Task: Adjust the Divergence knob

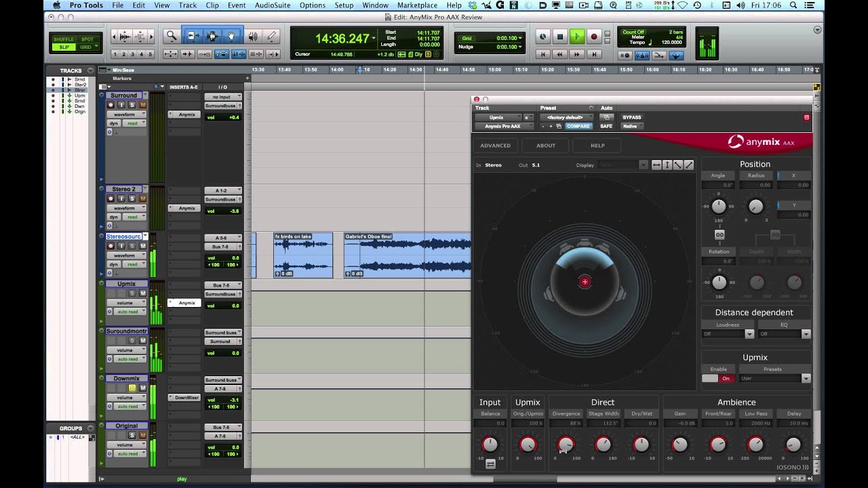Action: click(x=566, y=445)
